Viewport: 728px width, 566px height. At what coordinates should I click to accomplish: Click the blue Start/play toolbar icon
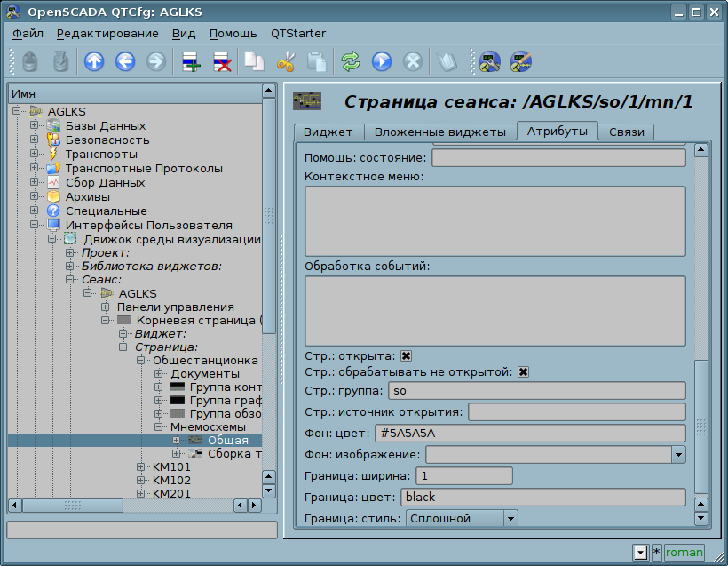(x=382, y=61)
